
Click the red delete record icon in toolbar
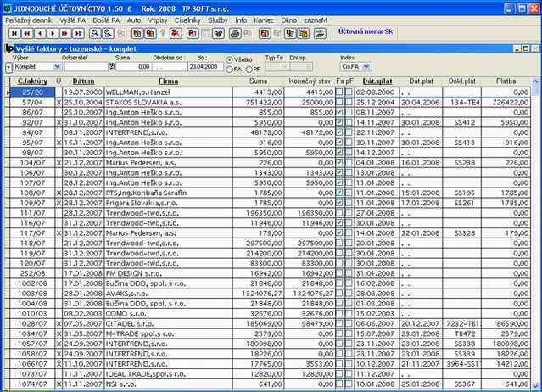(176, 34)
